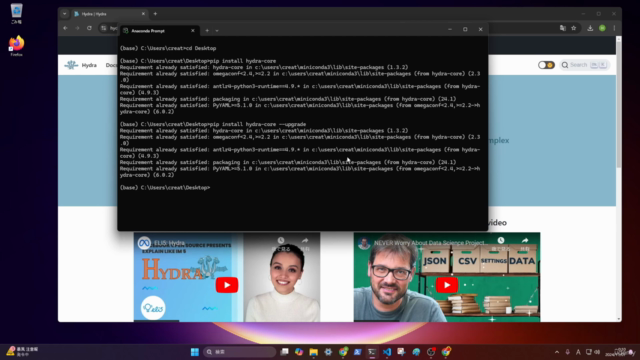Click the terminal prompt line C:\Users\creat\Desktop>

click(x=165, y=188)
